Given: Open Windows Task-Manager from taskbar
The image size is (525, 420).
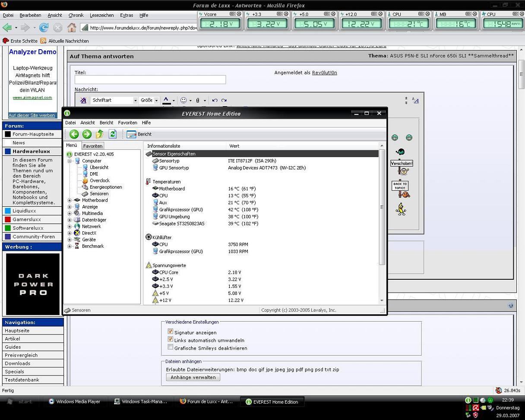Looking at the screenshot, I should coord(140,401).
